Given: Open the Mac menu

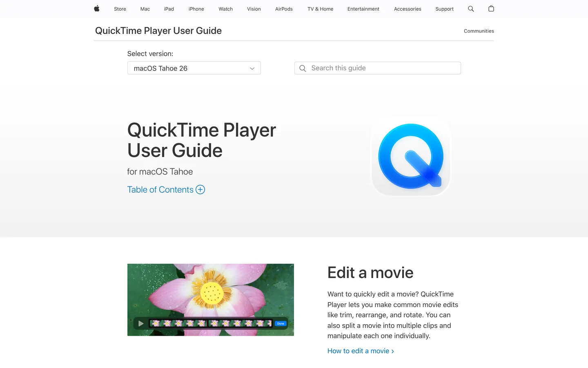Looking at the screenshot, I should (x=145, y=9).
